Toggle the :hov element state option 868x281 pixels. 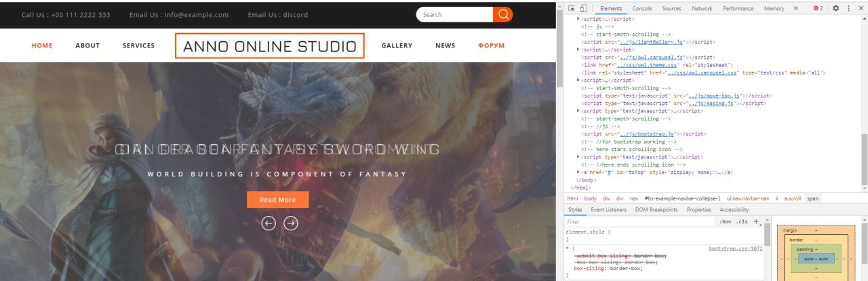[x=725, y=221]
